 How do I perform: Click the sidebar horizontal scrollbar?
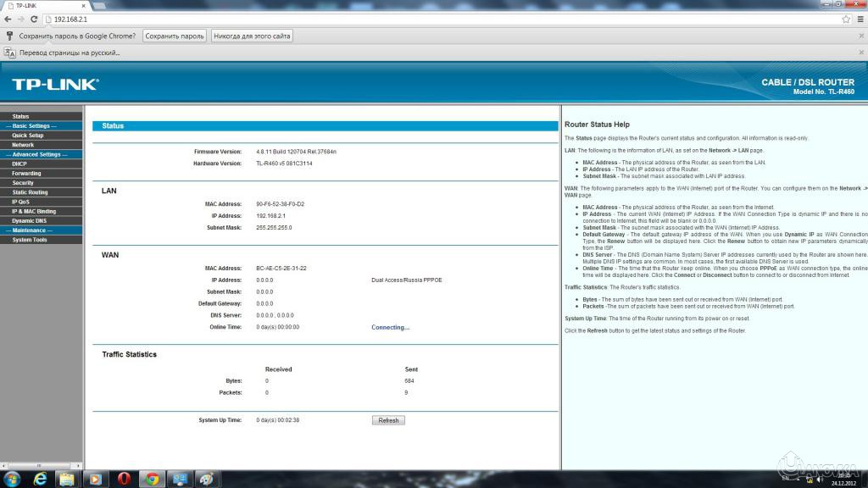pyautogui.click(x=42, y=466)
